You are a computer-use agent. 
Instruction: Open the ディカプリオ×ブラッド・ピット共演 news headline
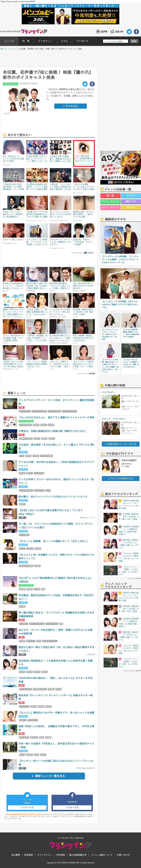(x=56, y=402)
